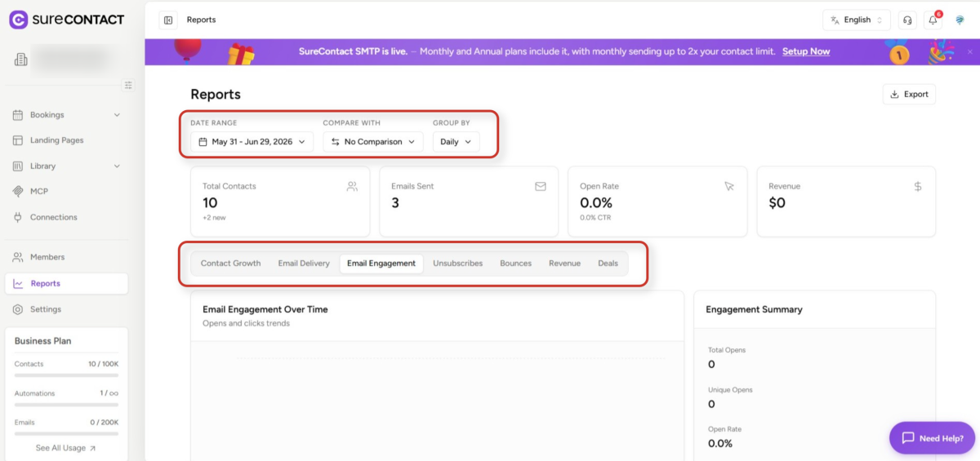Click the Members people icon

click(x=18, y=257)
